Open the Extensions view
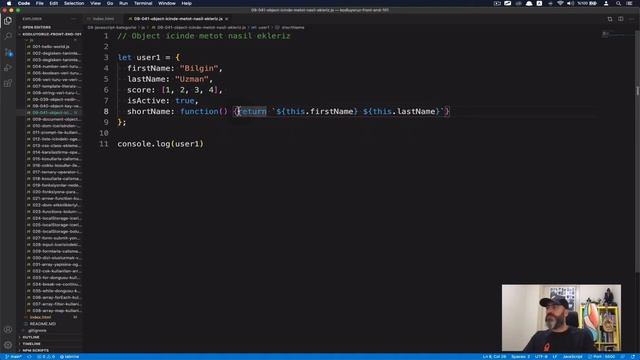This screenshot has height=360, width=640. (x=8, y=84)
